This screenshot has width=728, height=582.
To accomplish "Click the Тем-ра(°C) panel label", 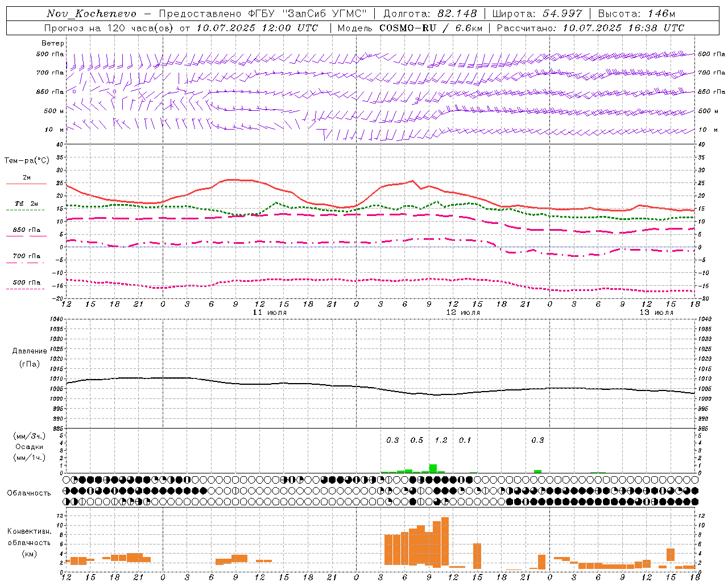I will [x=27, y=161].
